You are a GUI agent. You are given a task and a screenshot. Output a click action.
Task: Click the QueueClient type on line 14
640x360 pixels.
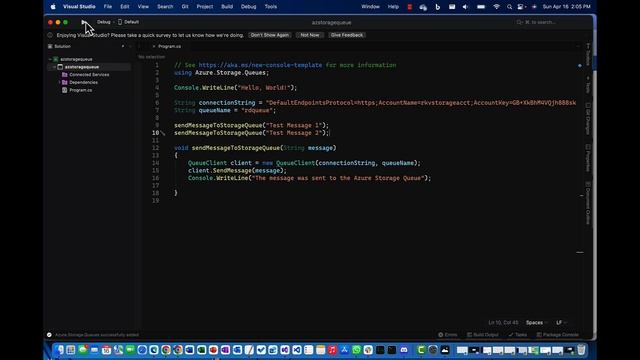[207, 163]
